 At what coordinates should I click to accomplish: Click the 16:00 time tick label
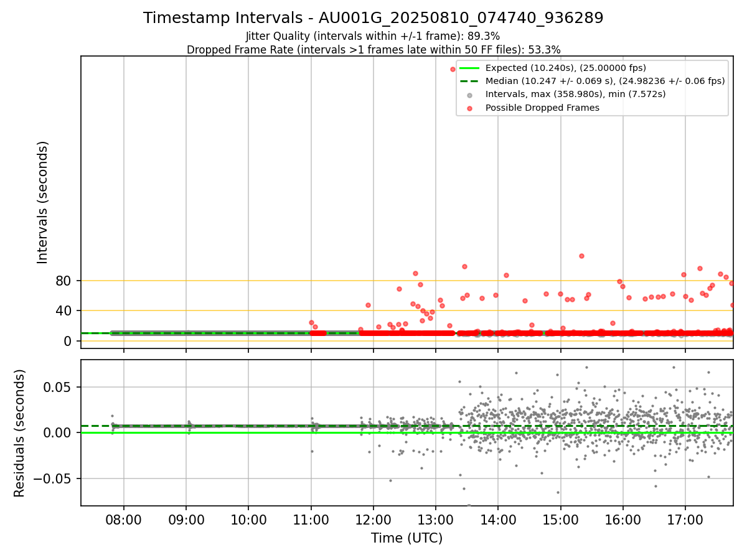coord(623,519)
